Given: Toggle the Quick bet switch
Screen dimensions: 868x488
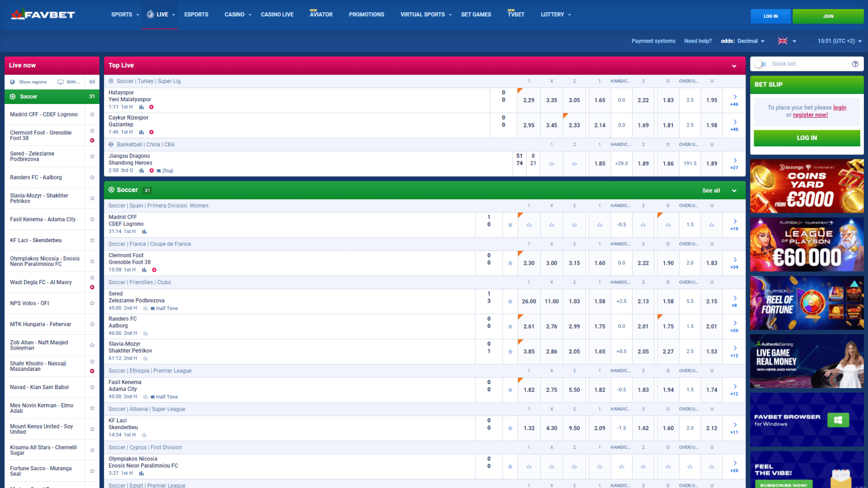Looking at the screenshot, I should pos(761,64).
